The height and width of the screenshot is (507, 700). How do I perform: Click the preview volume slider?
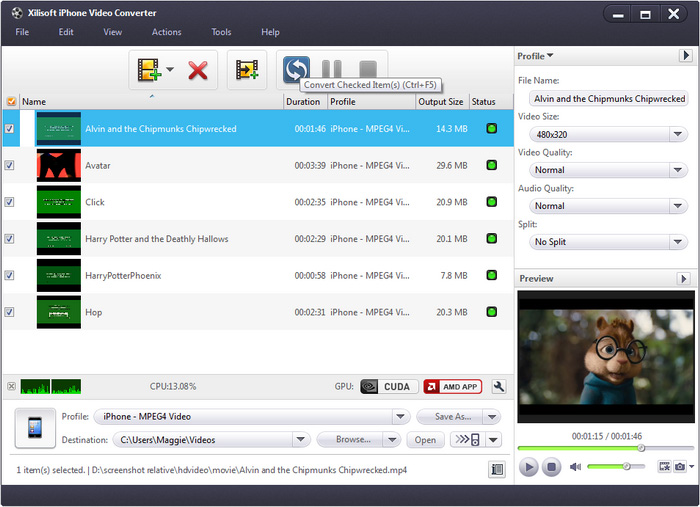click(615, 467)
